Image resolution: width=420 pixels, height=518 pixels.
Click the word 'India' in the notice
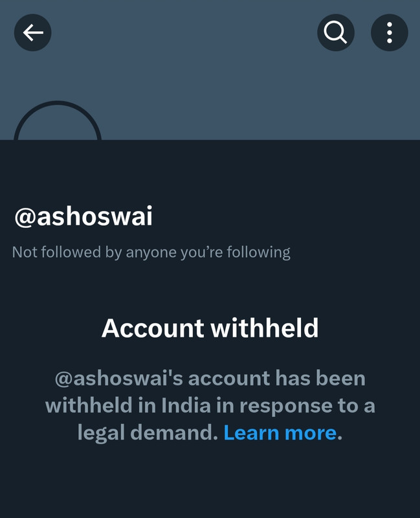186,406
